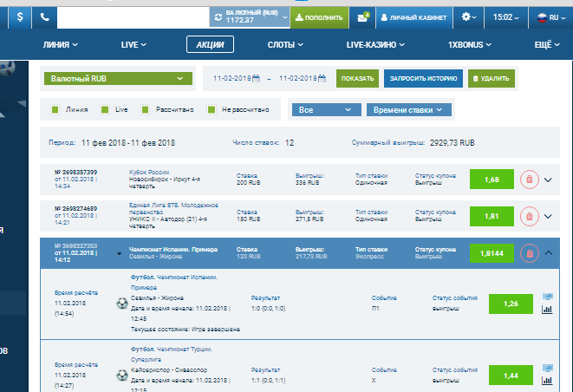Click the green 1,8144 odds box
This screenshot has width=573, height=392.
(491, 253)
